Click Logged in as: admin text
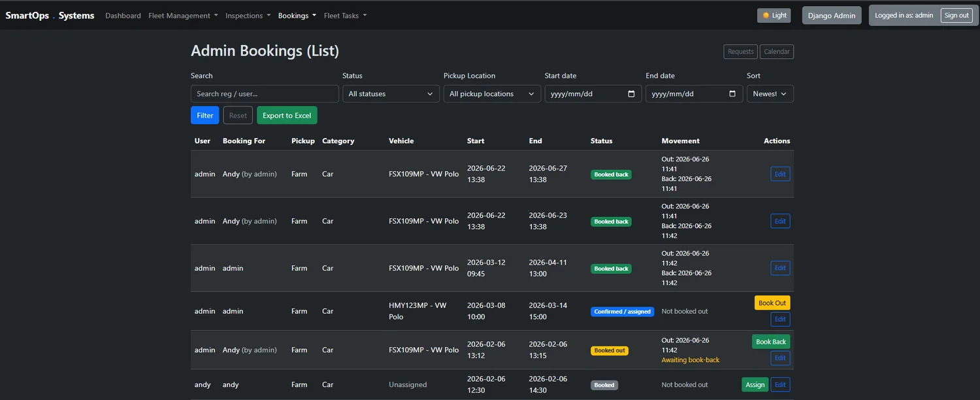The width and height of the screenshot is (980, 400). pyautogui.click(x=904, y=16)
